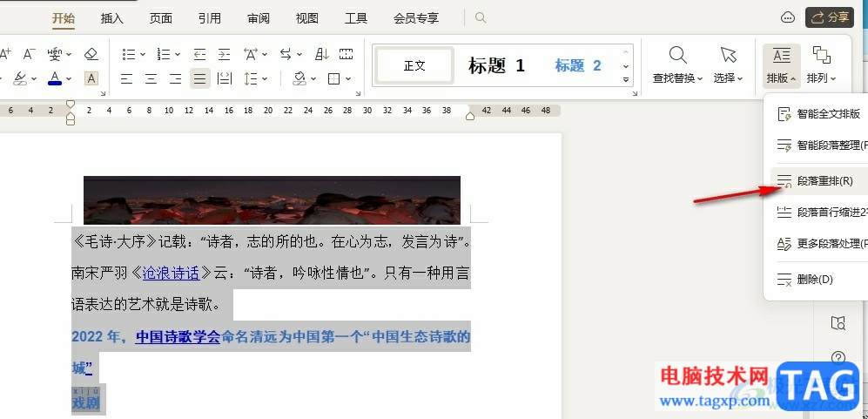Screen dimensions: 868x419
Task: Click the 选择 button
Action: pyautogui.click(x=728, y=65)
